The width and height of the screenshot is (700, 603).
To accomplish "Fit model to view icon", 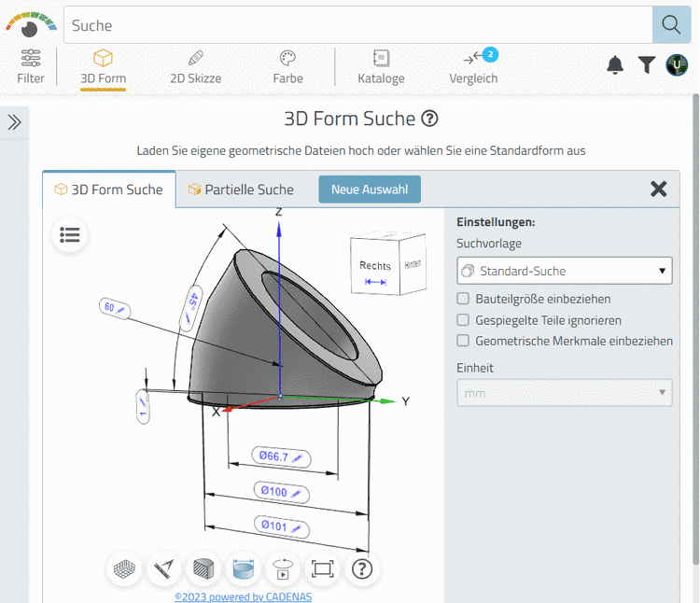I will (x=322, y=569).
